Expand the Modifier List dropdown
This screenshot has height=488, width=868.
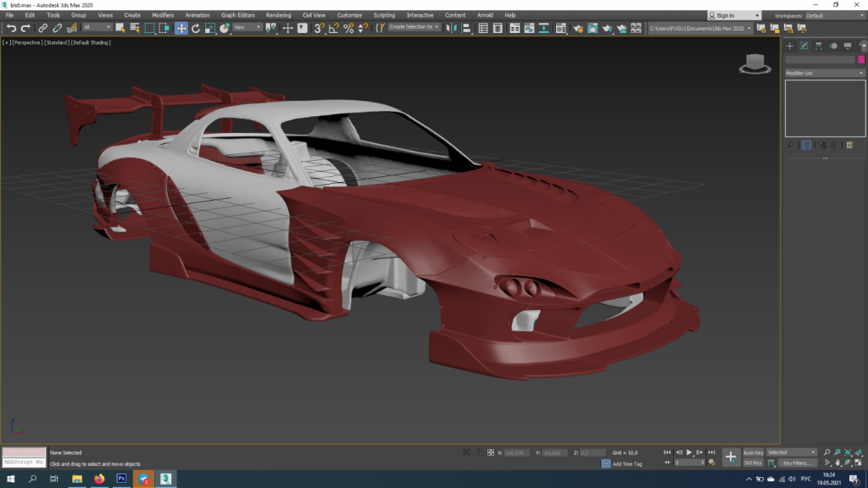[824, 73]
